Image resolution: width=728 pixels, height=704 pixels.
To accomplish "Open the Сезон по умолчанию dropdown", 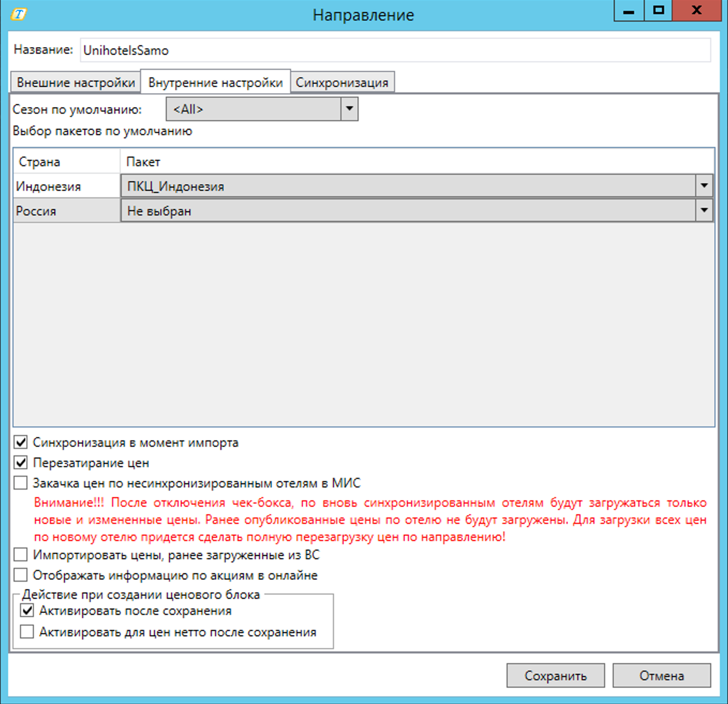I will click(x=349, y=109).
